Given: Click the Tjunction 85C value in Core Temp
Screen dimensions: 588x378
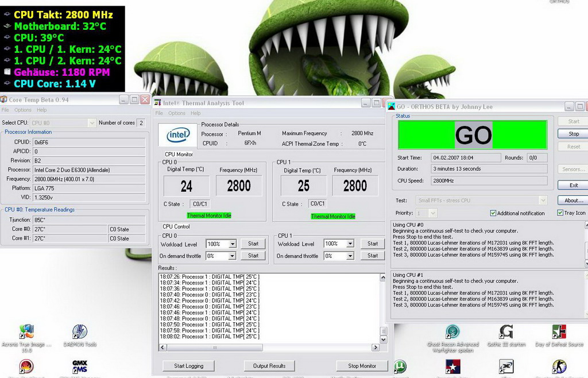Looking at the screenshot, I should [x=89, y=220].
